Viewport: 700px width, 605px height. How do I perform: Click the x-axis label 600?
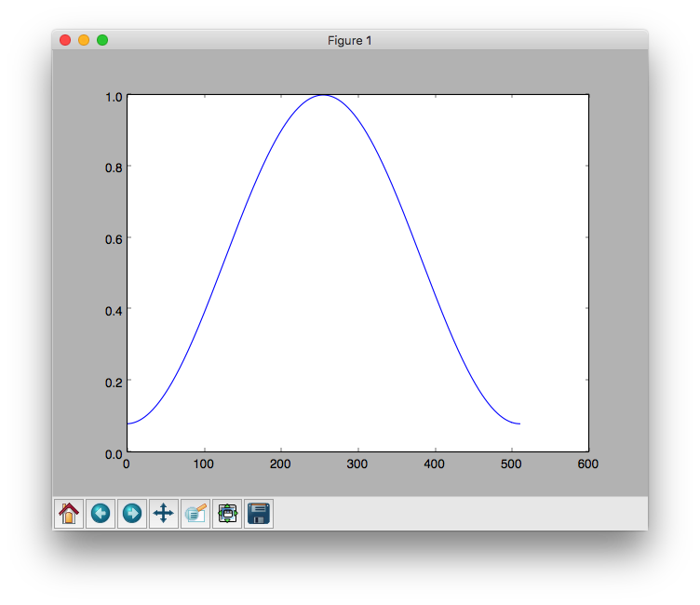[x=588, y=464]
